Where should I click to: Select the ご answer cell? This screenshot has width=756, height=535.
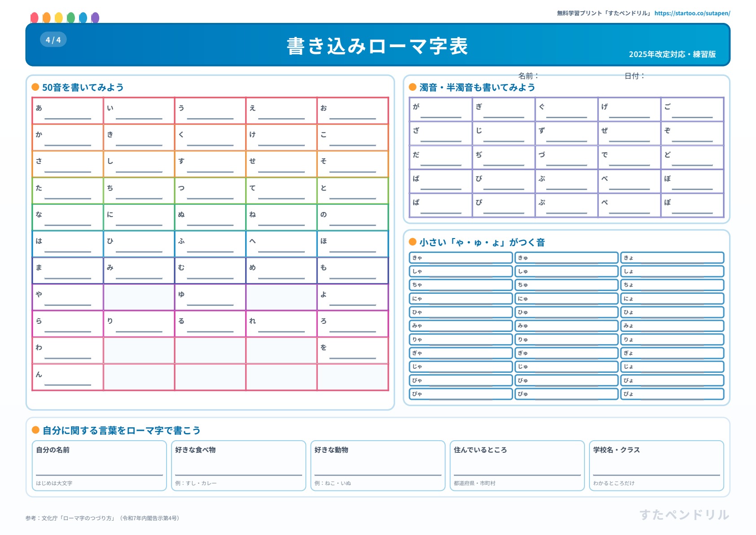[x=692, y=109]
